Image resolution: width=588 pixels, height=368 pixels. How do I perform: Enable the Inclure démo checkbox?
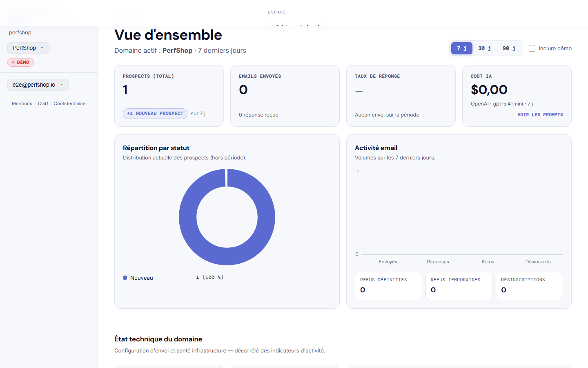coord(532,48)
